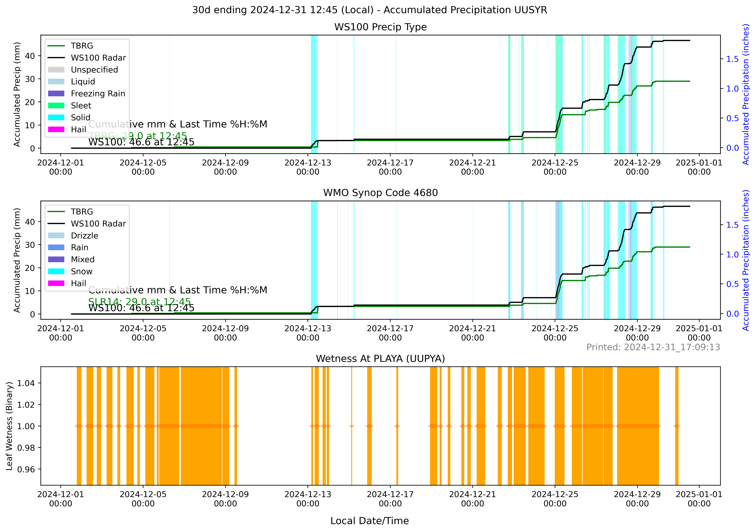The width and height of the screenshot is (756, 532).
Task: Click 'Cumulative mm & Last Time' text in top plot
Action: [x=178, y=124]
